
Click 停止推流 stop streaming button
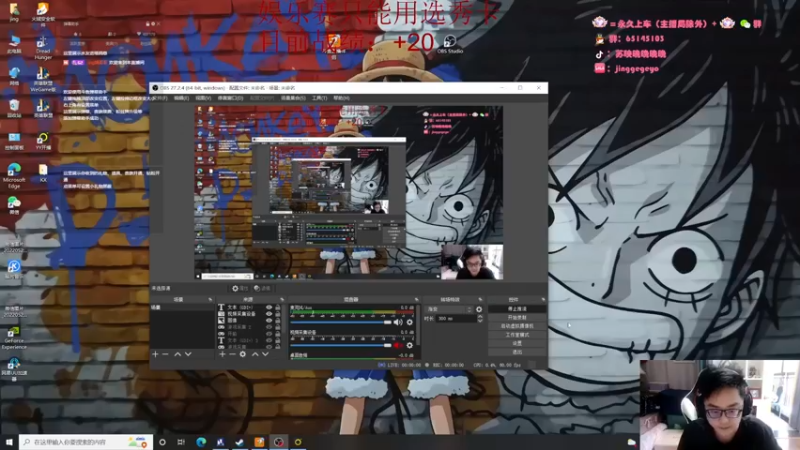pyautogui.click(x=517, y=309)
